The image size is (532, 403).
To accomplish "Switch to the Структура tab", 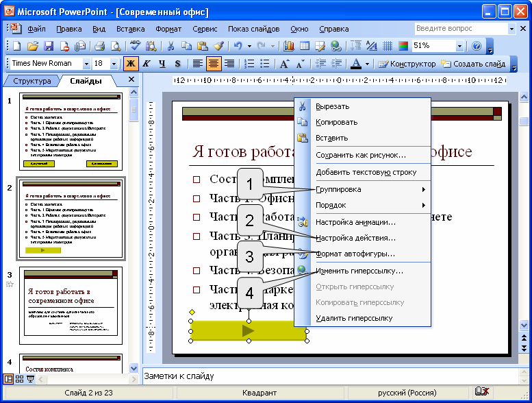I will click(32, 81).
